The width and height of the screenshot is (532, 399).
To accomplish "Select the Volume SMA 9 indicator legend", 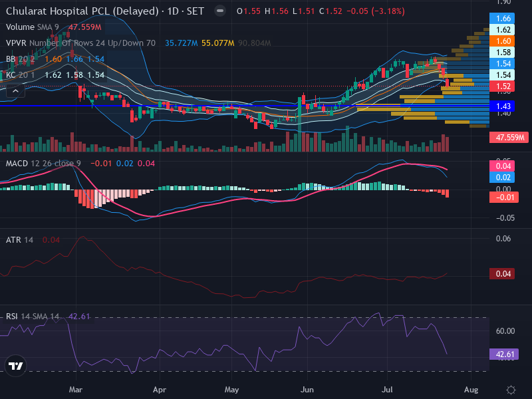I will point(32,27).
